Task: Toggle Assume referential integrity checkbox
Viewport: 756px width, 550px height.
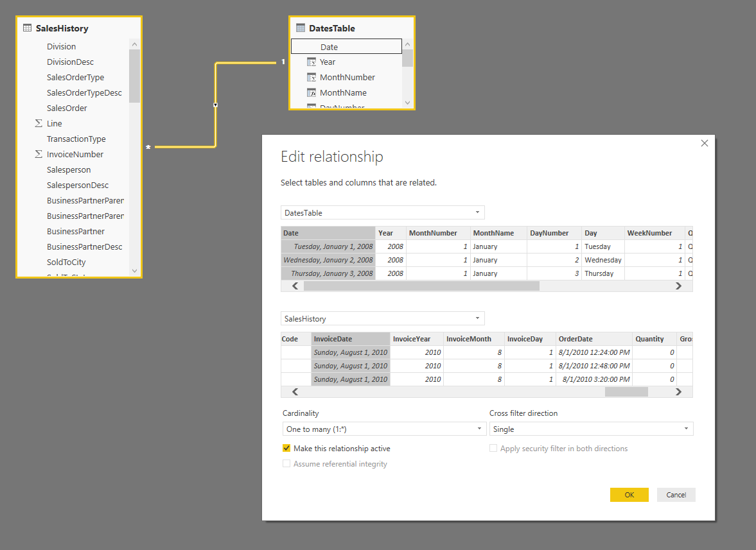Action: [286, 463]
